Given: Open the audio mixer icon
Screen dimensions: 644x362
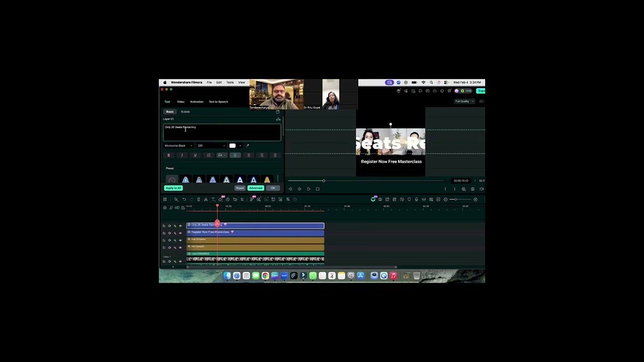Looking at the screenshot, I should click(x=424, y=200).
